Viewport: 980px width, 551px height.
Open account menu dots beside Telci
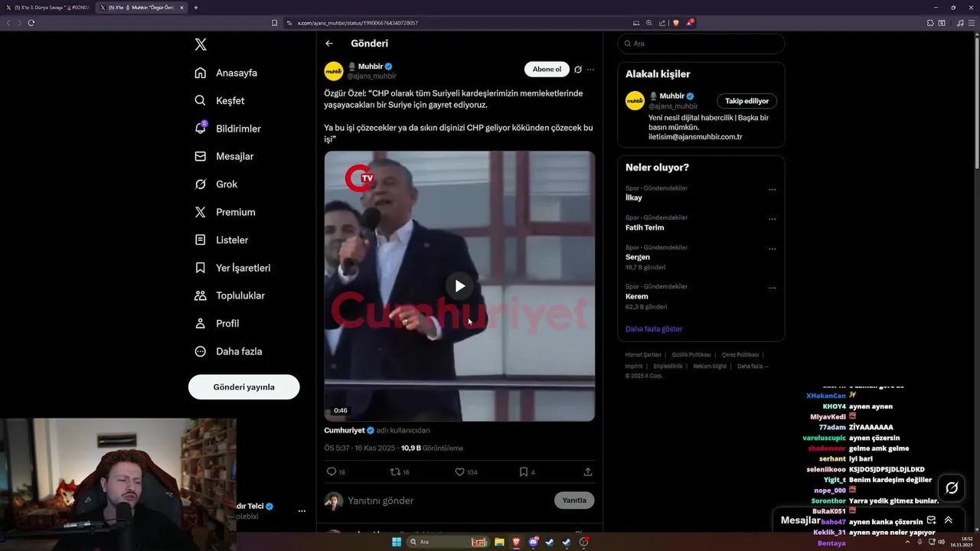(302, 510)
